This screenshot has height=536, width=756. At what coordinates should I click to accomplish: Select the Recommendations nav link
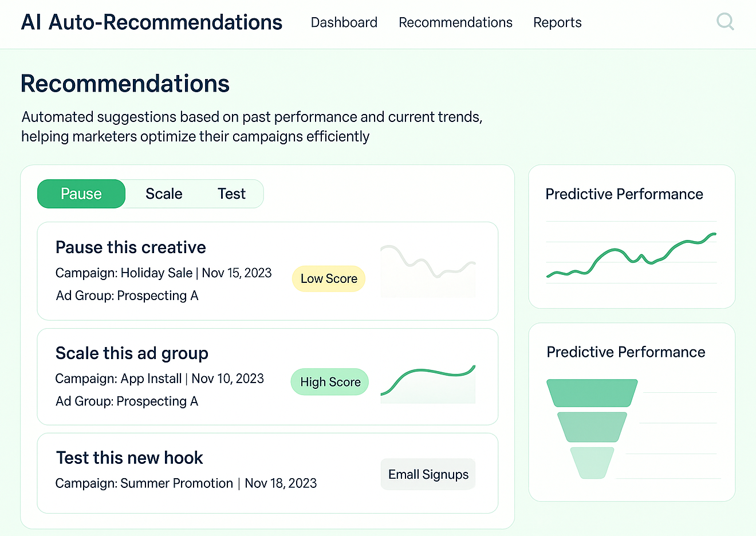coord(455,22)
